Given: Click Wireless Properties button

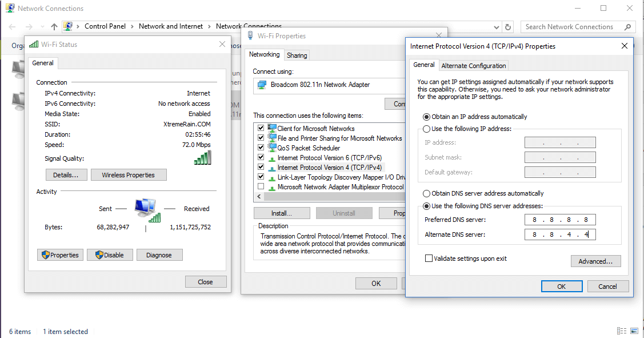Looking at the screenshot, I should (x=129, y=175).
